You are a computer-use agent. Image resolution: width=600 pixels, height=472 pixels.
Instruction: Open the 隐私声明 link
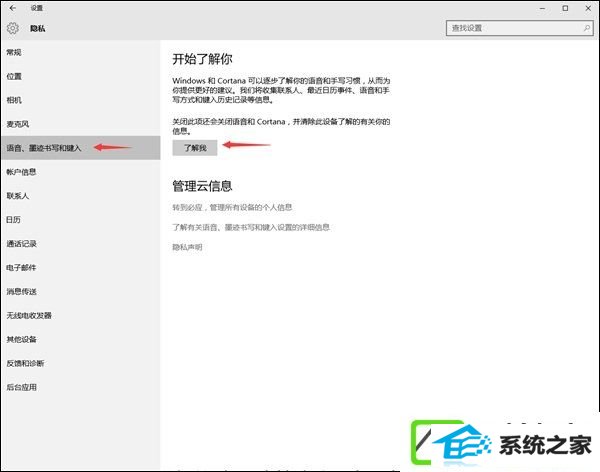point(187,247)
